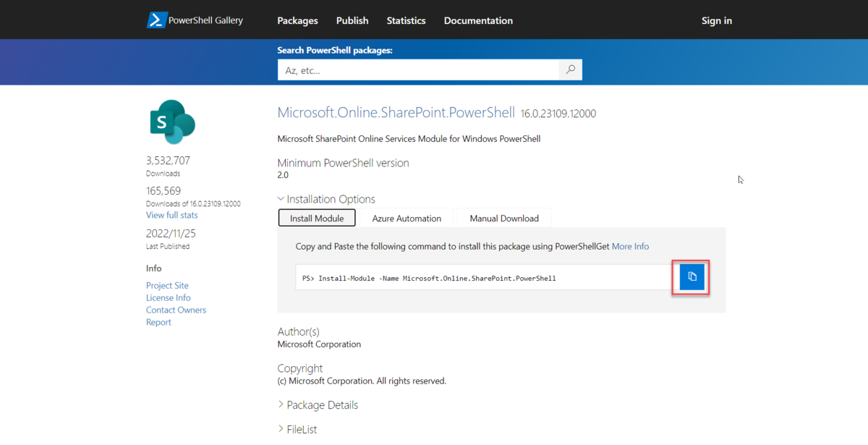Click Sign in
The image size is (868, 445).
point(717,20)
